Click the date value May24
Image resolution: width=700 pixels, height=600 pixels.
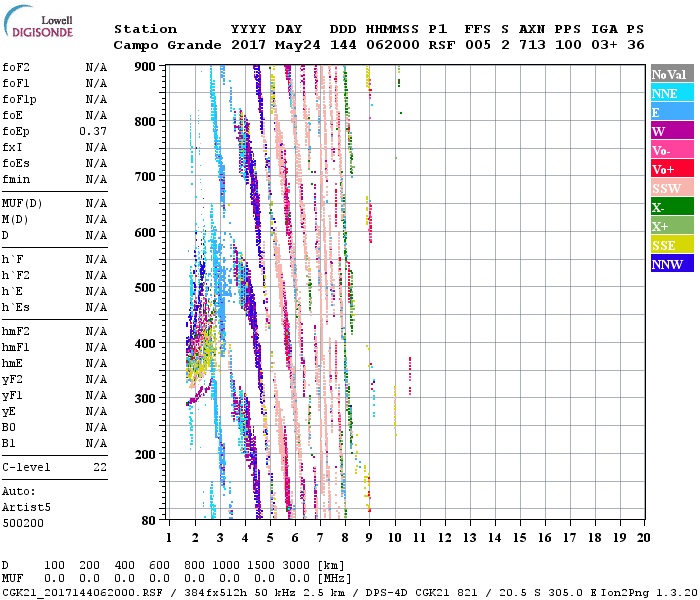tap(297, 45)
